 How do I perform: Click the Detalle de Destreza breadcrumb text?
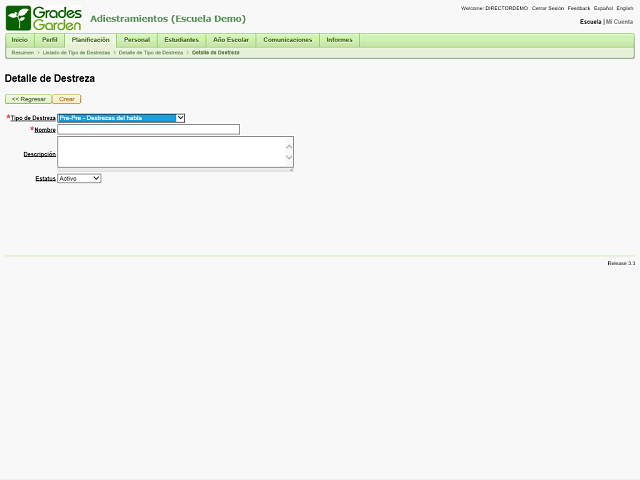pyautogui.click(x=216, y=53)
